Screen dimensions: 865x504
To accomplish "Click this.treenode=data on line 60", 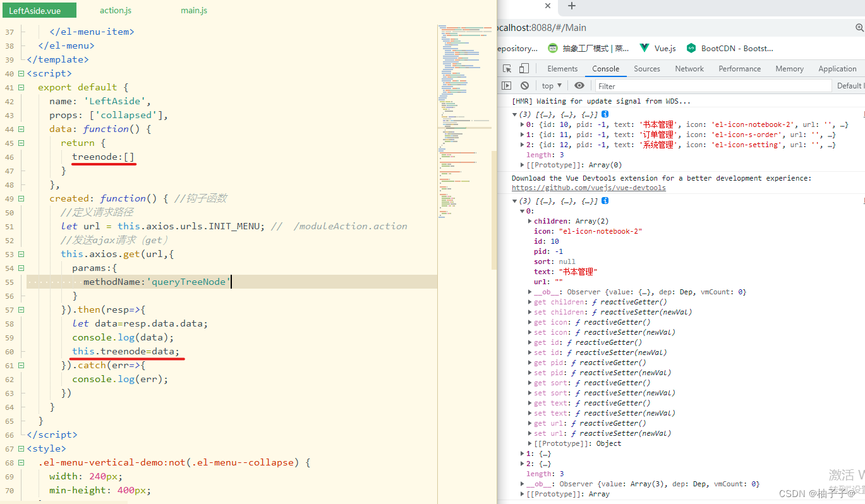I will 126,351.
